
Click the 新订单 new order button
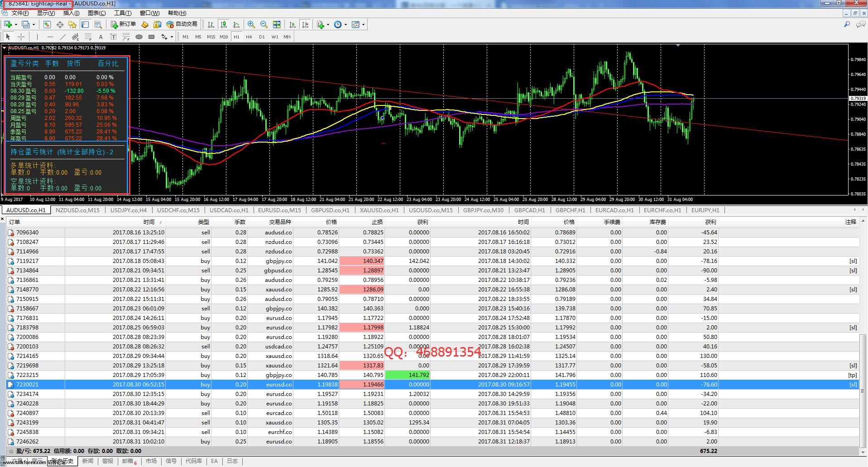[x=124, y=24]
